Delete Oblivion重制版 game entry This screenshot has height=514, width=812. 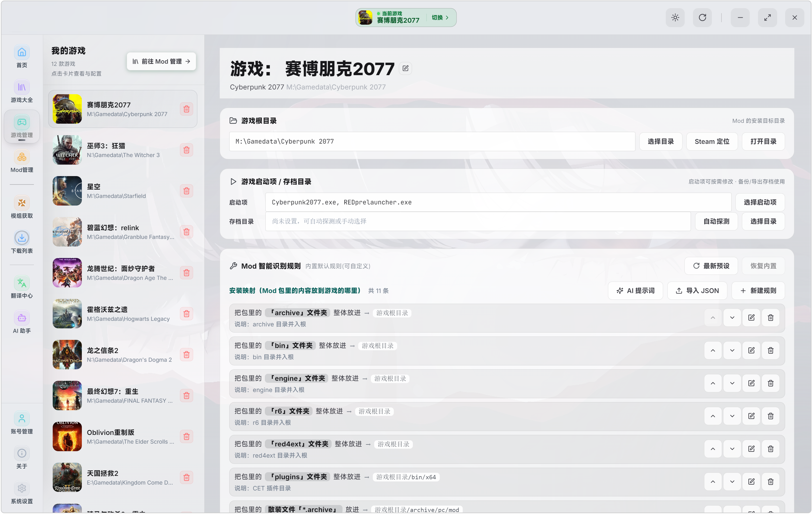click(x=186, y=436)
